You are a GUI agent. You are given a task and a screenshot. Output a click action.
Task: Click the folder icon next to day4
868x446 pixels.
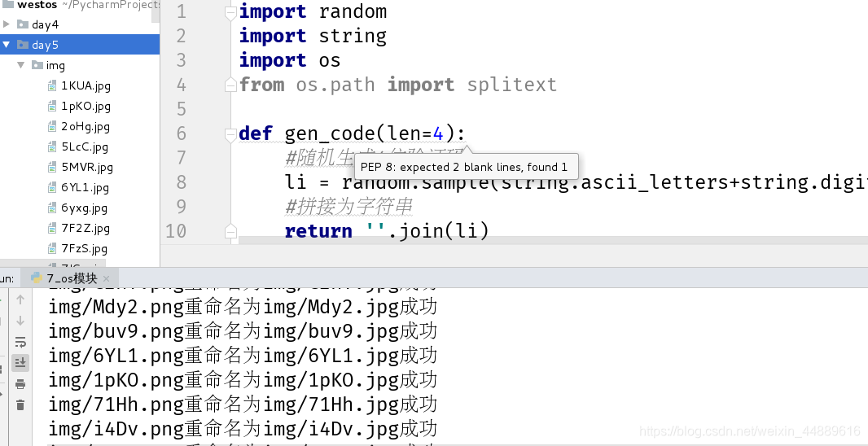pyautogui.click(x=23, y=24)
